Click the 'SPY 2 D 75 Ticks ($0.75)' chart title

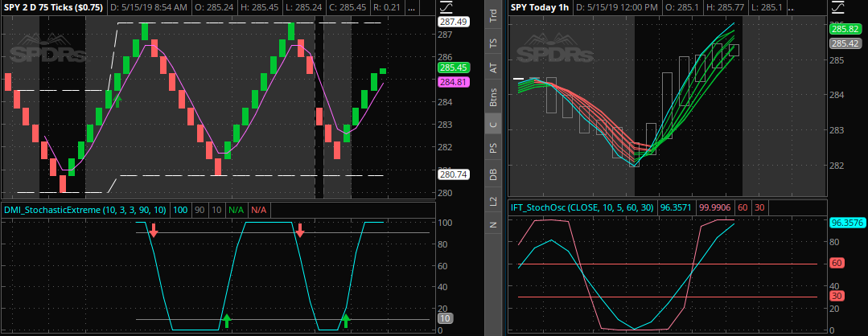(x=53, y=8)
